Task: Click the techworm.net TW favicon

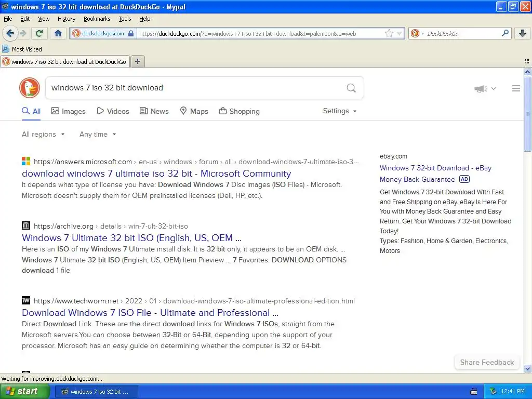Action: click(26, 300)
